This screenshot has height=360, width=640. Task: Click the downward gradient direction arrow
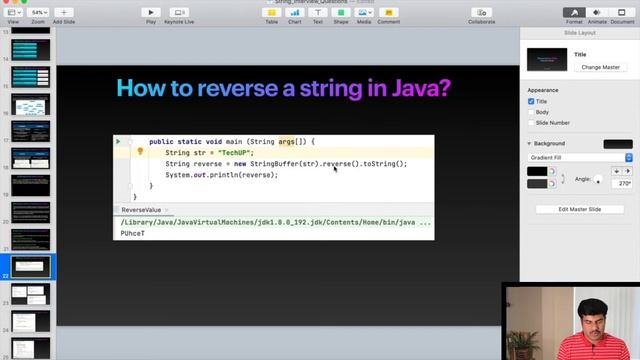pyautogui.click(x=616, y=171)
